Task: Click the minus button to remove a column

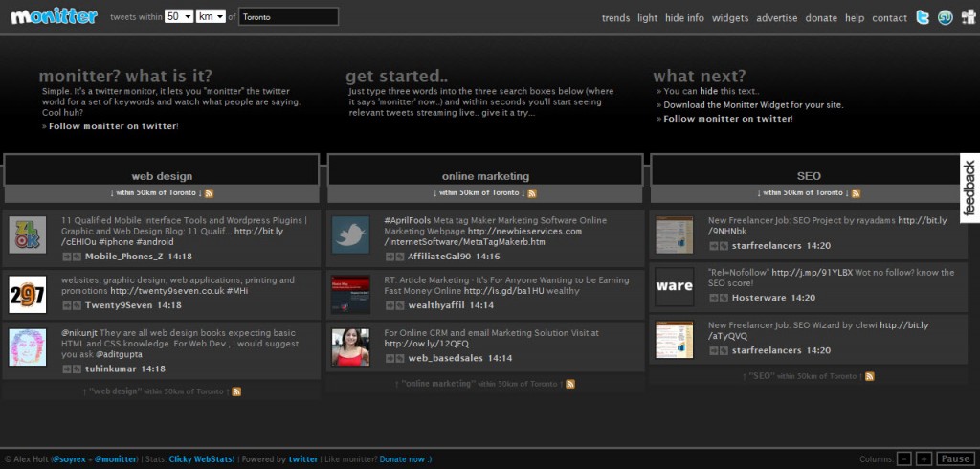Action: [904, 459]
